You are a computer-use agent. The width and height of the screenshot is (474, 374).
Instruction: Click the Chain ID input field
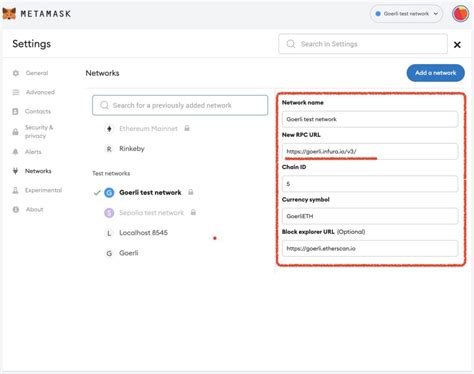click(370, 184)
